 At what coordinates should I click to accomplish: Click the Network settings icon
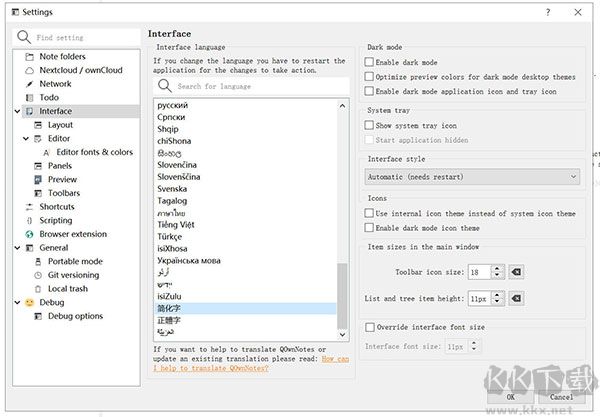tap(29, 85)
